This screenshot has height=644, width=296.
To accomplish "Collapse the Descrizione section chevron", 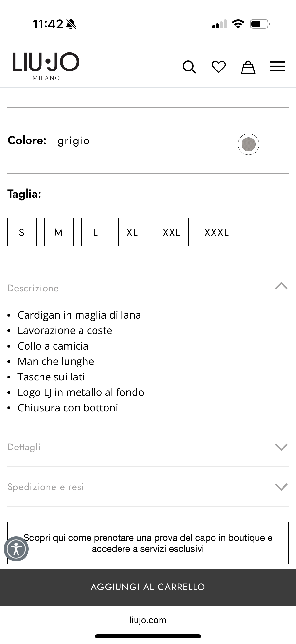I will (281, 286).
